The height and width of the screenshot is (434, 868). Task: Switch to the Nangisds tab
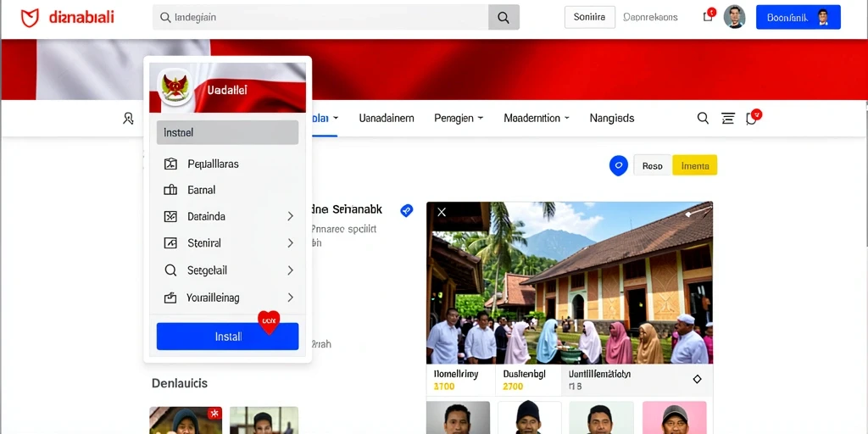pos(612,118)
